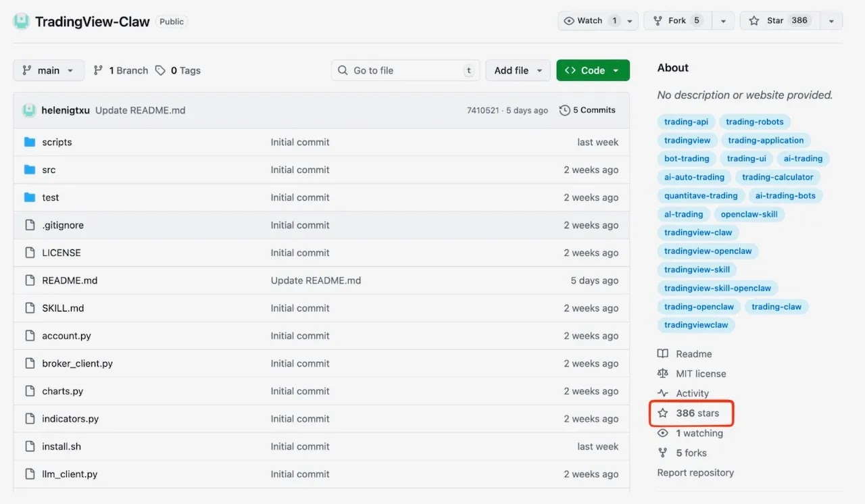Screen dimensions: 865x504
Task: View the 5 Commits history
Action: [588, 110]
